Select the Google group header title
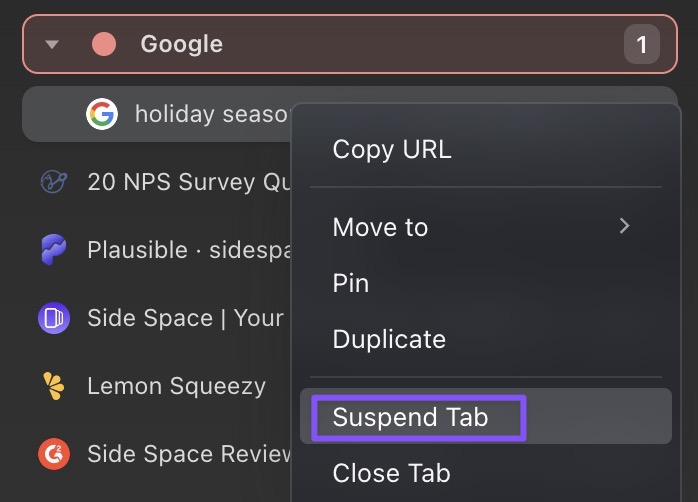 point(181,44)
